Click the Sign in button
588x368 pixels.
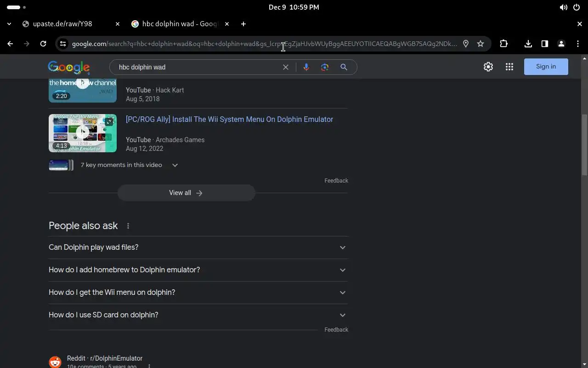pyautogui.click(x=546, y=67)
